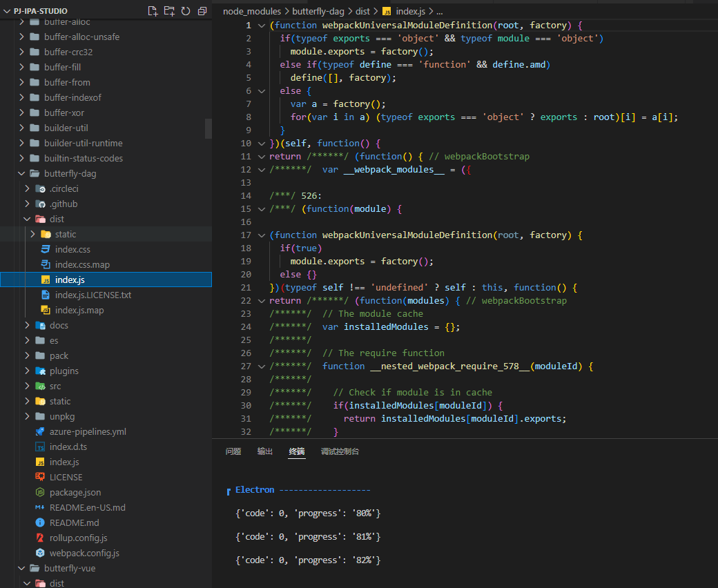718x588 pixels.
Task: Click butterfly-dag in the breadcrumb
Action: [318, 12]
